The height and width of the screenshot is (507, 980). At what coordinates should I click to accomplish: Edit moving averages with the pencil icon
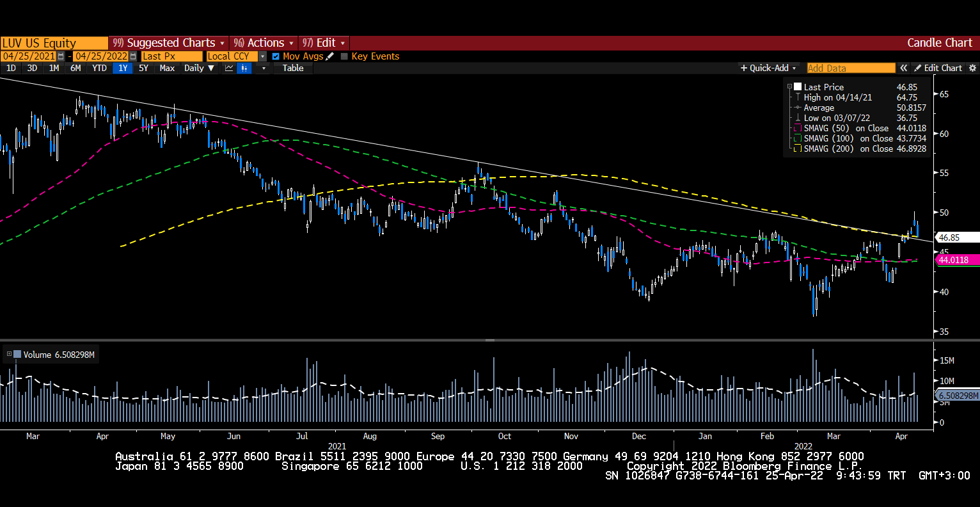point(330,56)
